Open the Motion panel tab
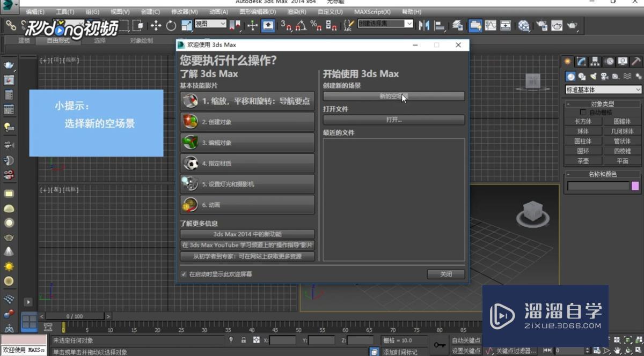644x356 pixels. [609, 61]
